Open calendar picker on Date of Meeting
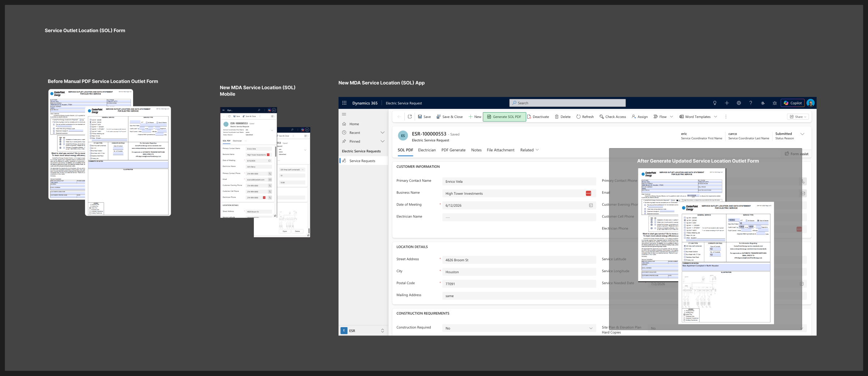Viewport: 868px width, 376px height. (x=591, y=206)
